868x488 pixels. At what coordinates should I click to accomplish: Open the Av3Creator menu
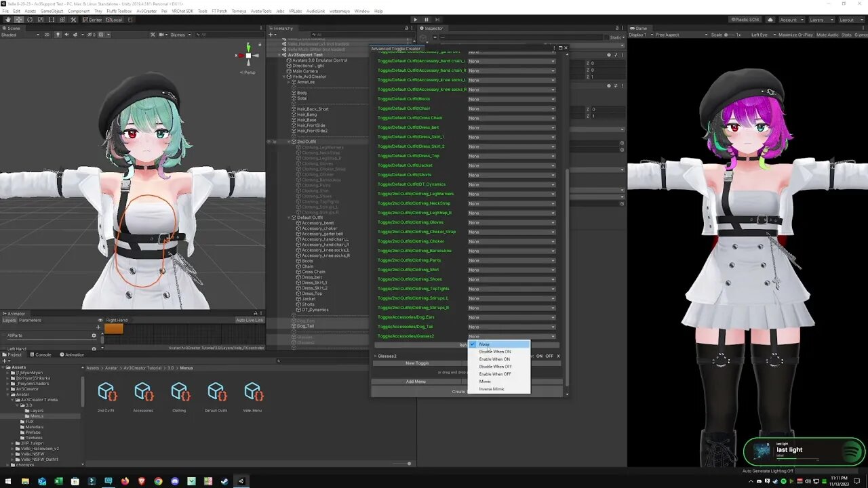(146, 11)
